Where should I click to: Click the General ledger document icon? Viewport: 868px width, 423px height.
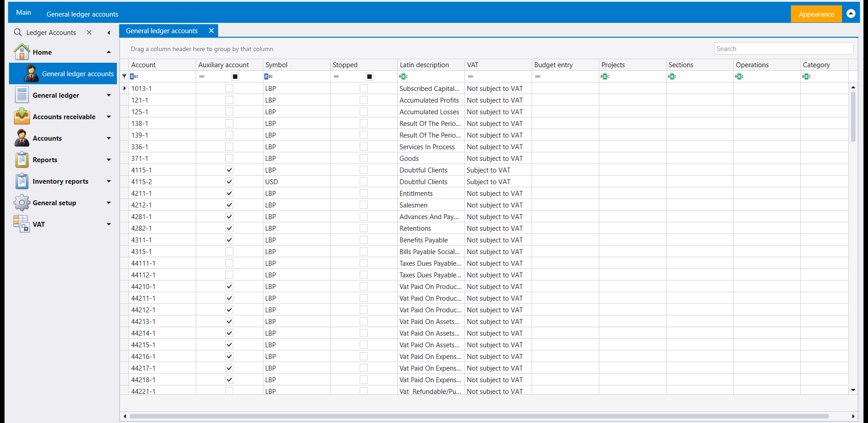point(22,95)
